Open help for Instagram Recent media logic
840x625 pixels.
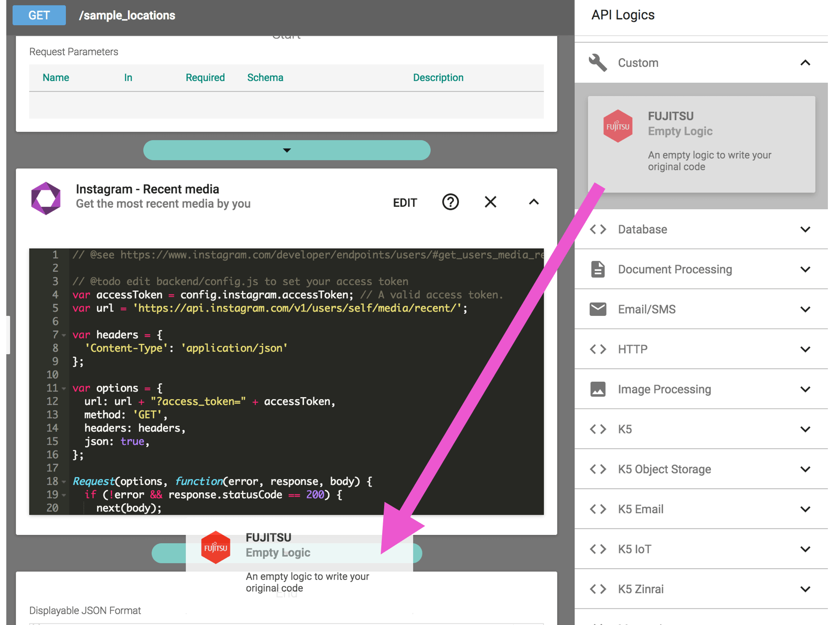click(x=451, y=202)
